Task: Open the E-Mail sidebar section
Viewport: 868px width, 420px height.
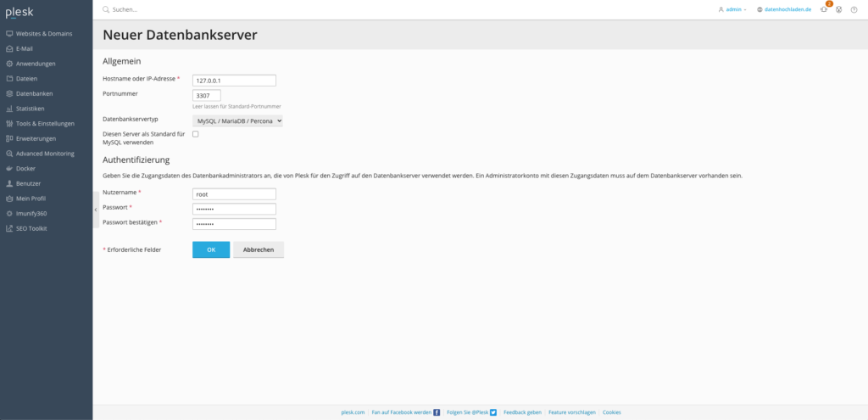Action: pyautogui.click(x=25, y=48)
